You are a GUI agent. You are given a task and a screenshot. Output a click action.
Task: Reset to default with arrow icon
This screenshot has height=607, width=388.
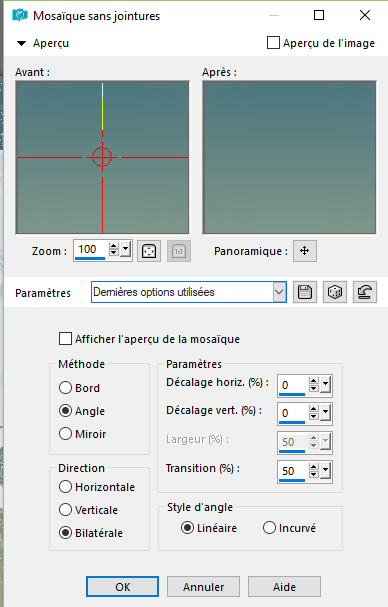[x=365, y=292]
